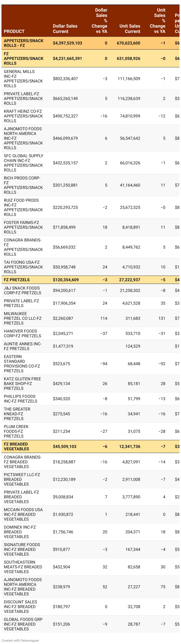
Task: Click the APPETIZERS/SNACK ROLLS - FZ total row
Action: [23, 43]
